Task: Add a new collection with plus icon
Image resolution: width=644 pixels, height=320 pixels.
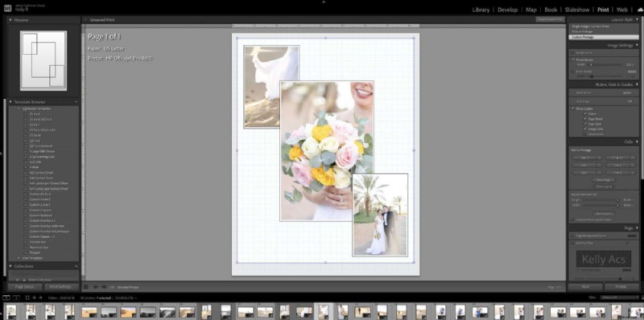Action: click(x=76, y=266)
